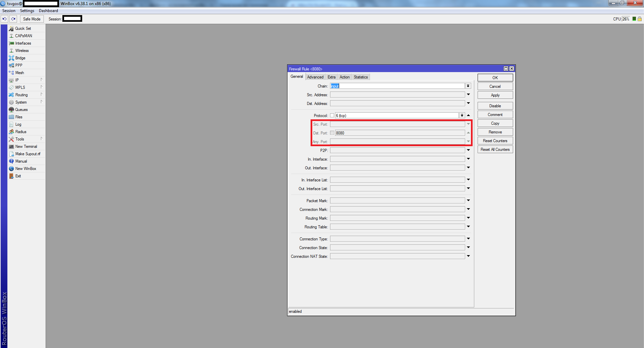Open the Bridge menu icon

pyautogui.click(x=11, y=58)
